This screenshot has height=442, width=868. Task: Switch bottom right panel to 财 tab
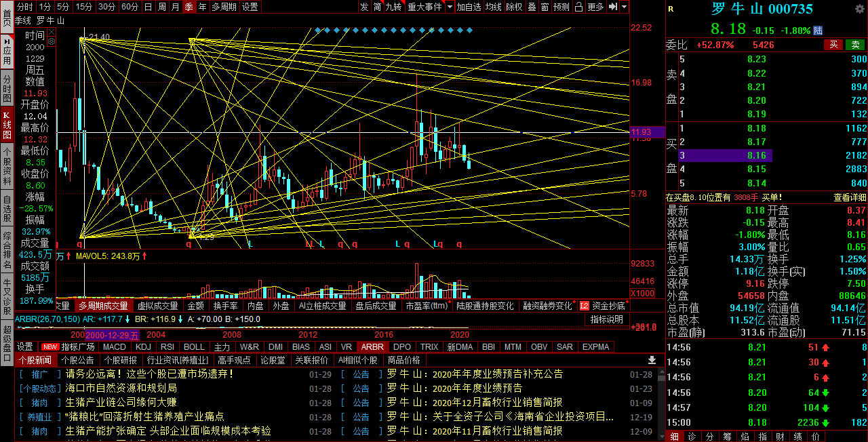tap(780, 437)
